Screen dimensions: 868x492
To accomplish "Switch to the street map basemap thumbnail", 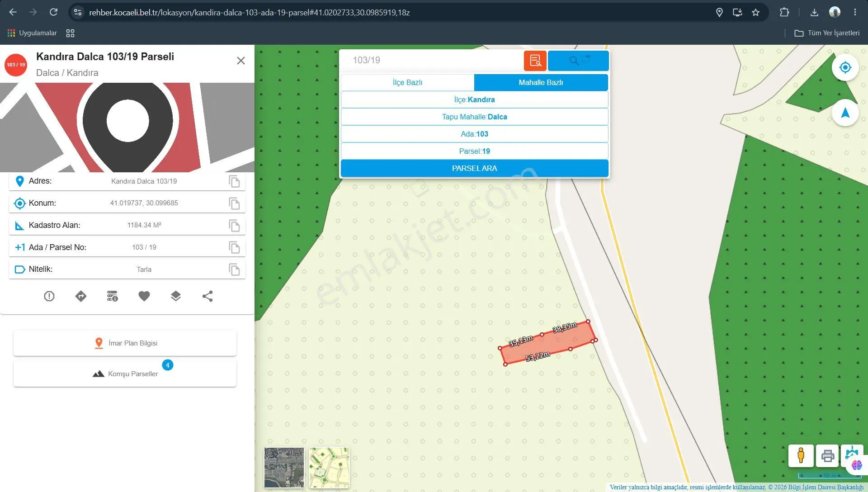I will tap(329, 468).
